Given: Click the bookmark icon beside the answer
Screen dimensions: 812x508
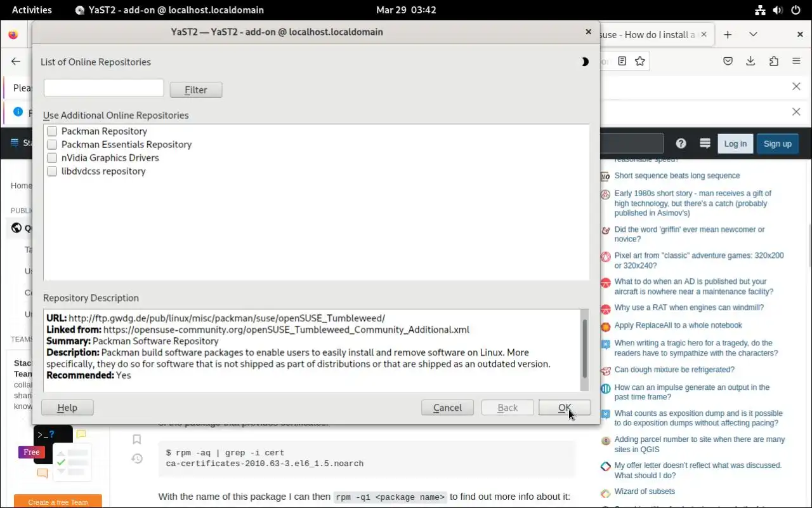Looking at the screenshot, I should click(x=136, y=439).
